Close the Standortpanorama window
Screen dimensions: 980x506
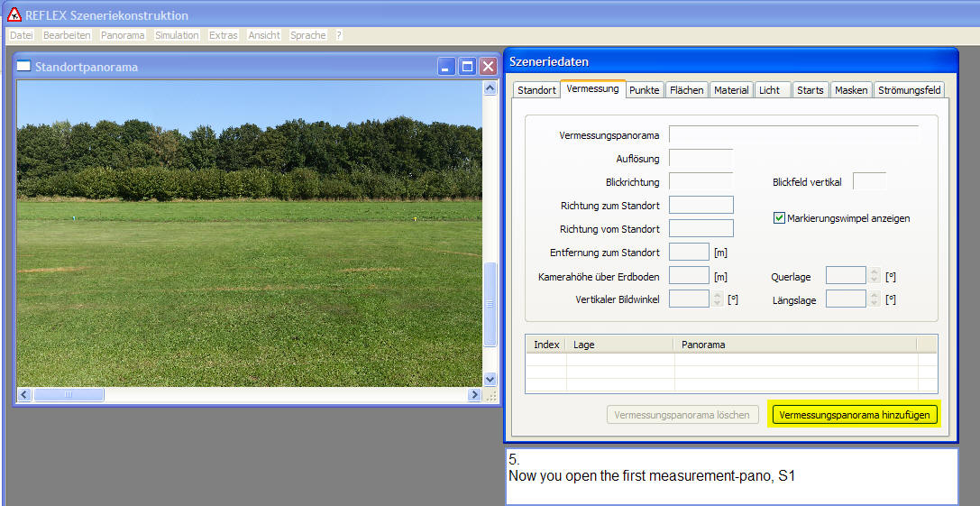[488, 67]
